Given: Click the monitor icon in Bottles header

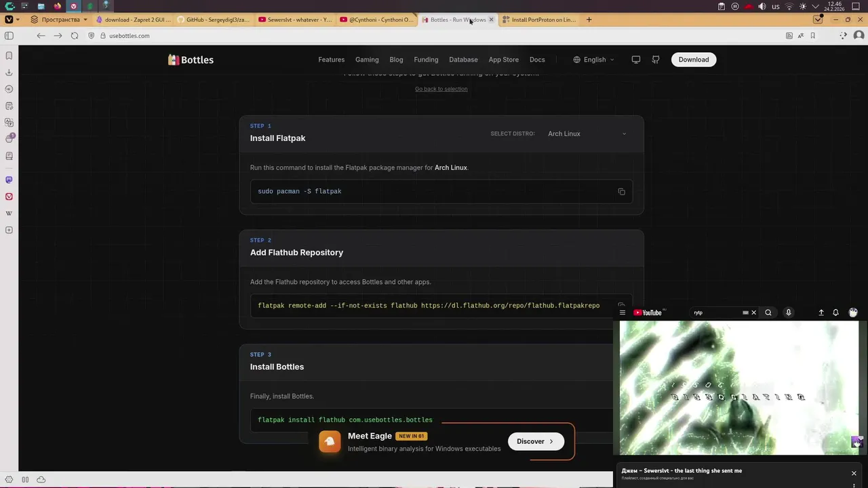Looking at the screenshot, I should click(636, 60).
